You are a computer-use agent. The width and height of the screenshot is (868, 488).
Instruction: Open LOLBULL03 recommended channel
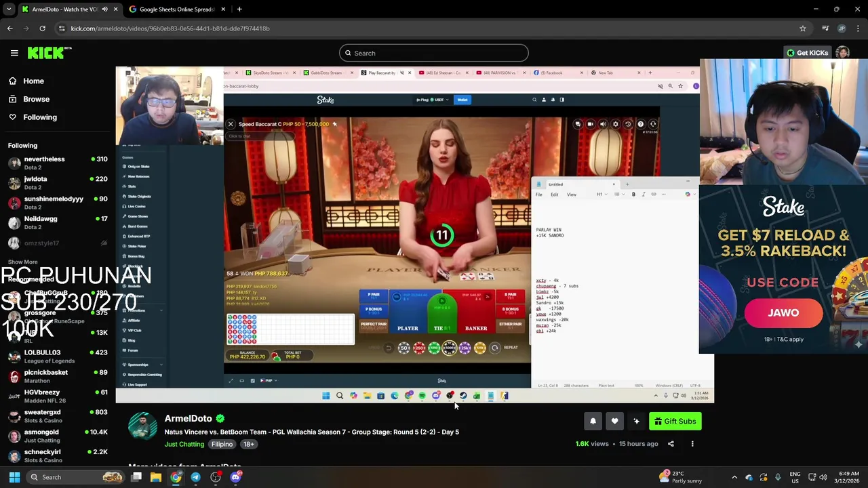coord(57,357)
